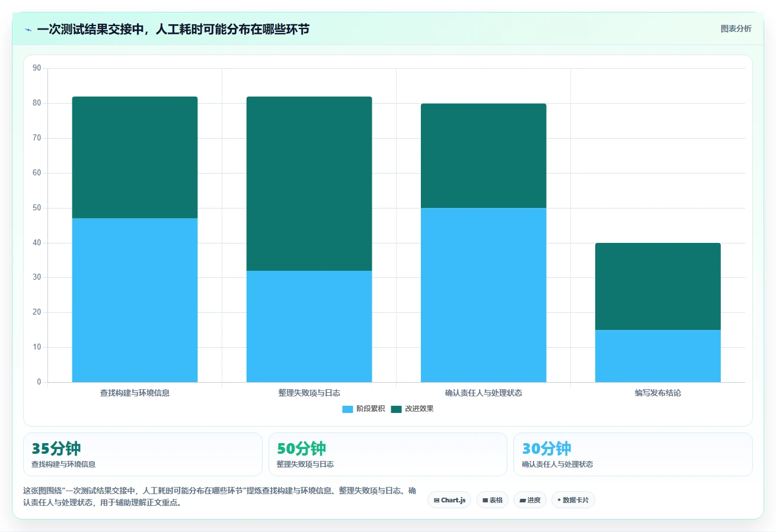Viewport: 776px width, 532px height.
Task: Click the description paragraph starting with 这张图围绕
Action: pyautogui.click(x=219, y=496)
